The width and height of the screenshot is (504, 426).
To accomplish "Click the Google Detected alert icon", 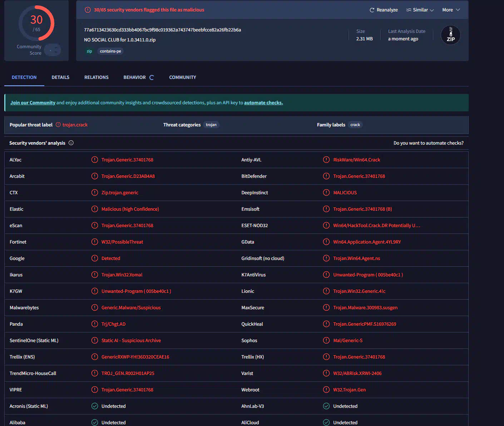I will (95, 258).
